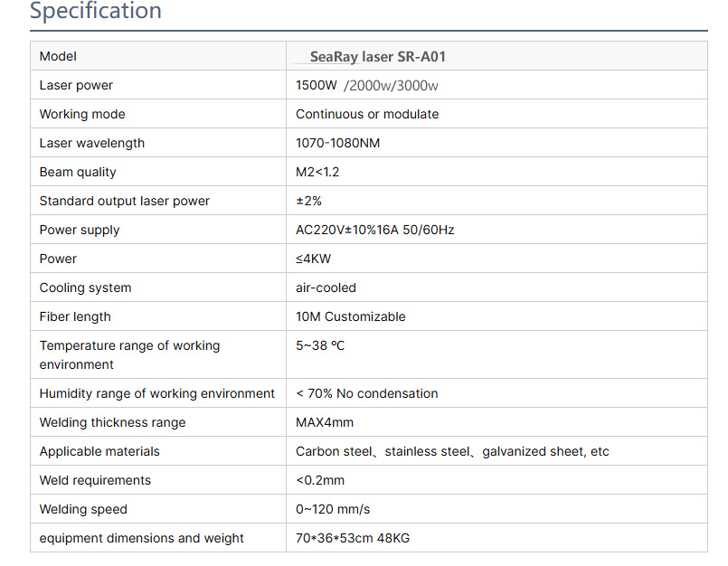Select the 1500W /2000w/3000w value
This screenshot has height=566, width=728.
(x=367, y=86)
